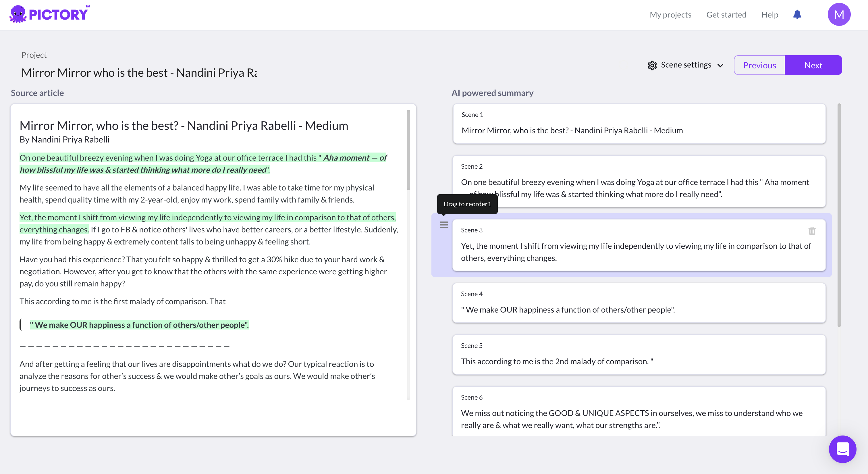Go to My projects
This screenshot has width=868, height=474.
[x=670, y=14]
